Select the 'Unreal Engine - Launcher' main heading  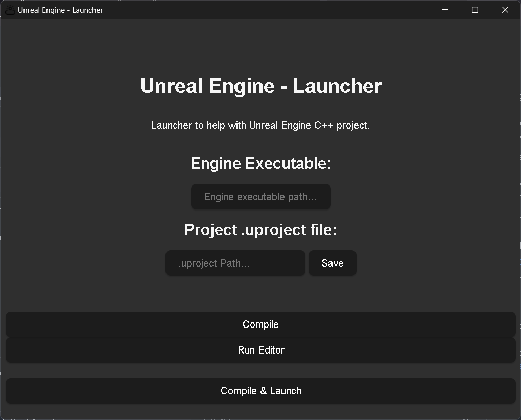261,86
